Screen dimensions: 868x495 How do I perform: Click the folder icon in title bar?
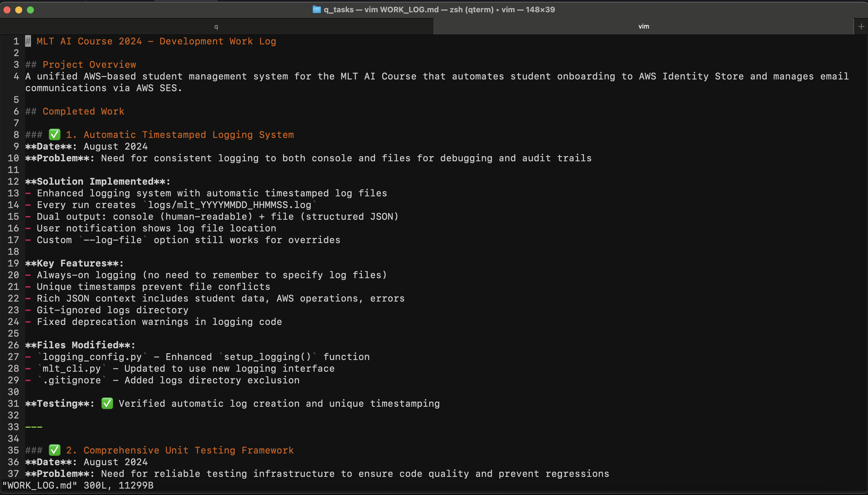coord(317,10)
